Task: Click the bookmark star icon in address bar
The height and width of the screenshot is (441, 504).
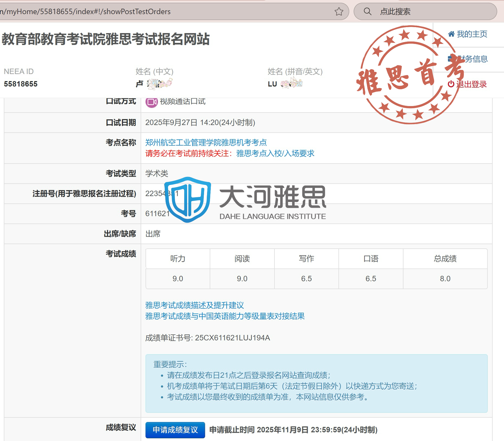Action: pos(339,12)
